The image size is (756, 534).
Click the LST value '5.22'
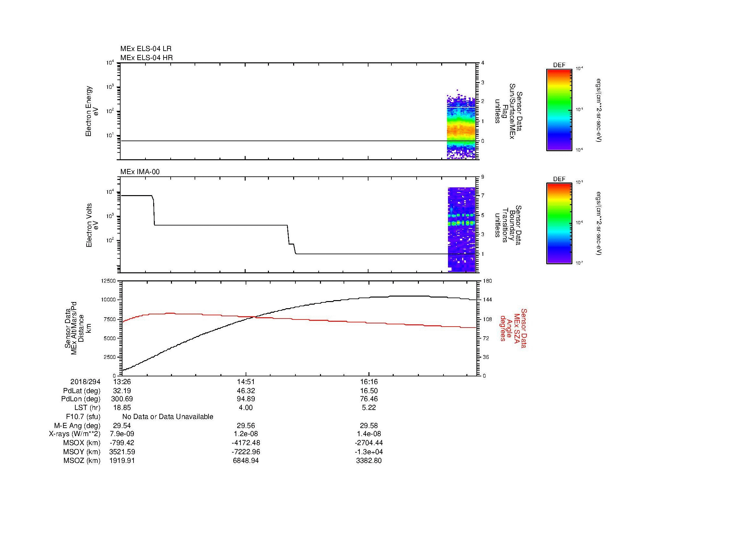tap(369, 408)
